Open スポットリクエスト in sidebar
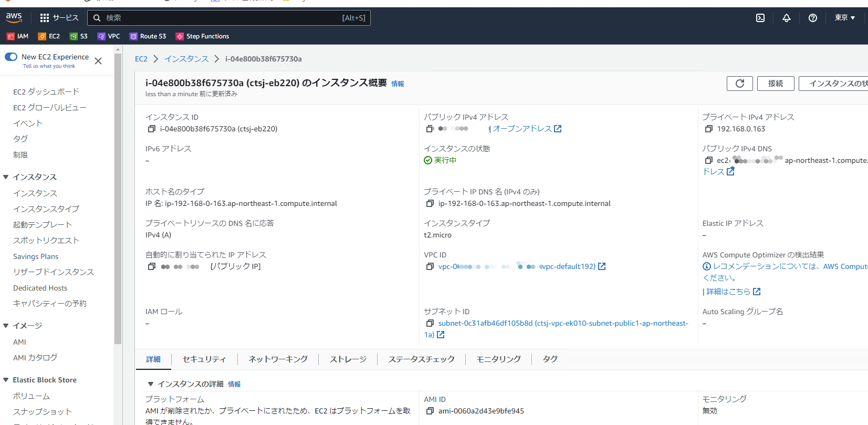Viewport: 868px width, 425px height. coord(46,241)
